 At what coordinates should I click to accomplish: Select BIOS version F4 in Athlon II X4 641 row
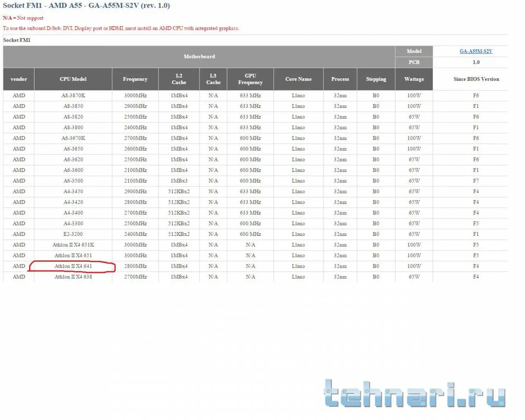pyautogui.click(x=476, y=266)
